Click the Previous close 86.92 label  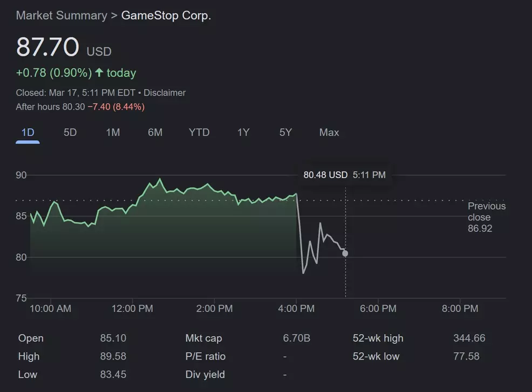pos(486,217)
